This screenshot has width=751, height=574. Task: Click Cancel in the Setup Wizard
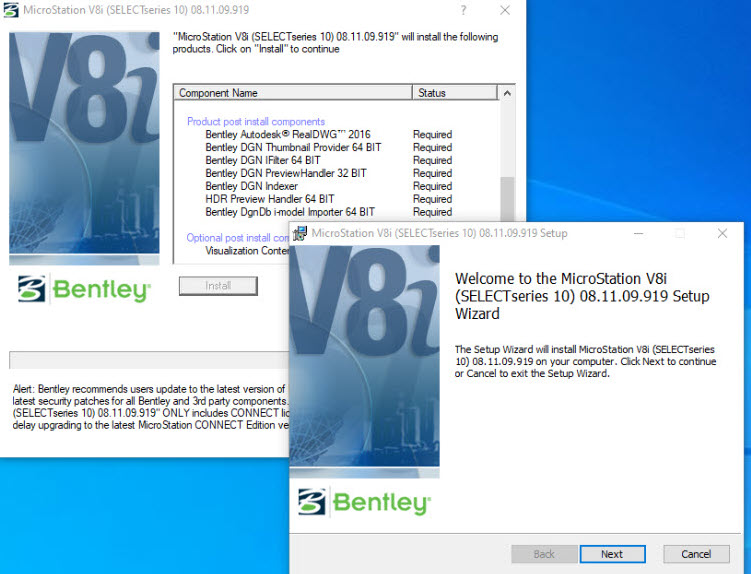pos(696,554)
